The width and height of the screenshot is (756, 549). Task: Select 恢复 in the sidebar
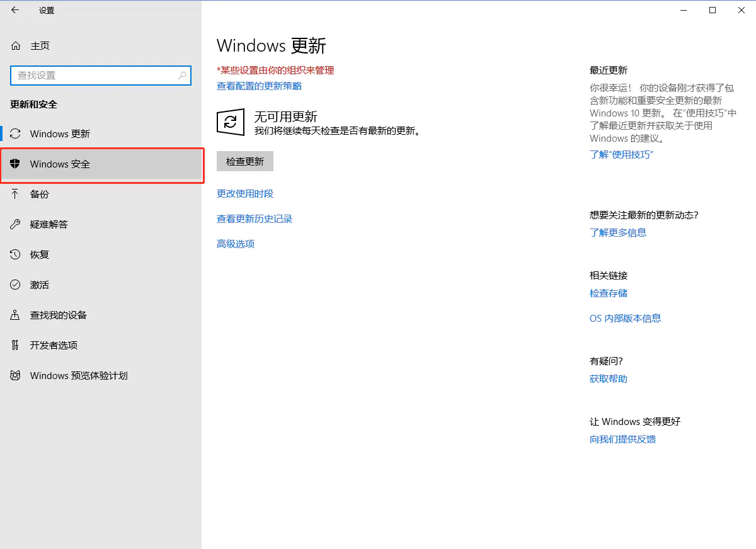click(x=101, y=254)
